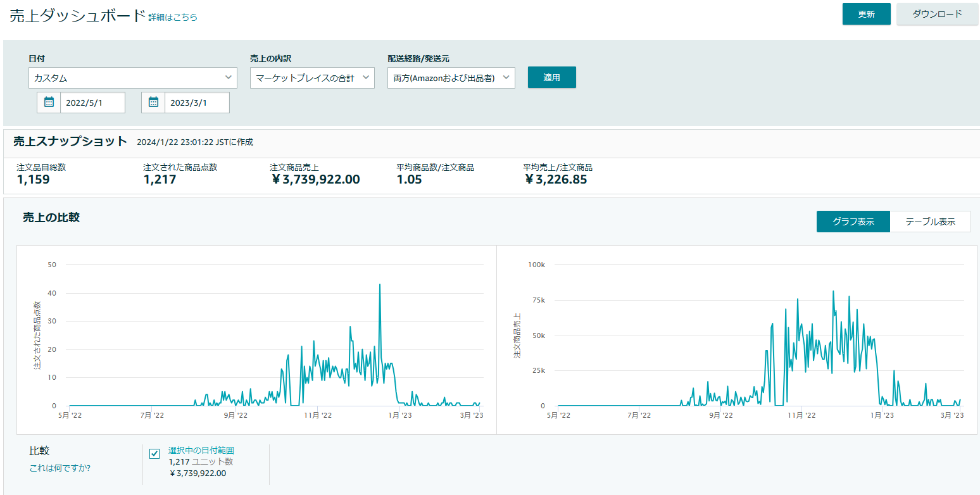Image resolution: width=980 pixels, height=495 pixels.
Task: Click the 適用 button
Action: (552, 77)
